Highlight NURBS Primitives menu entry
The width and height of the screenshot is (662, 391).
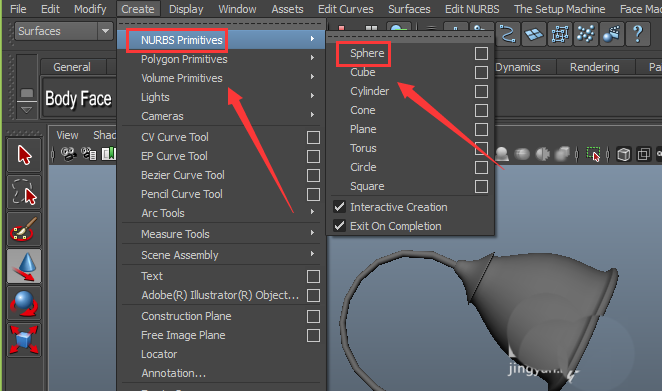coord(222,40)
